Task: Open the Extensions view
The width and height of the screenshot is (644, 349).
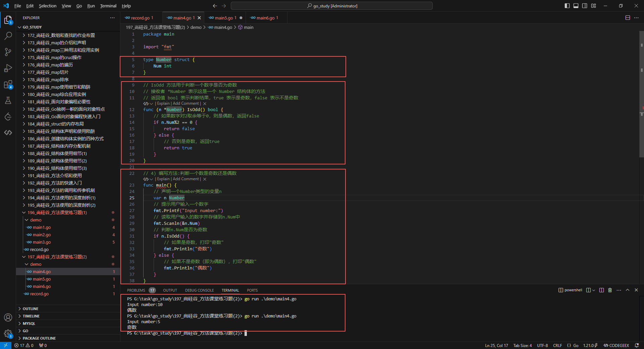Action: click(8, 84)
